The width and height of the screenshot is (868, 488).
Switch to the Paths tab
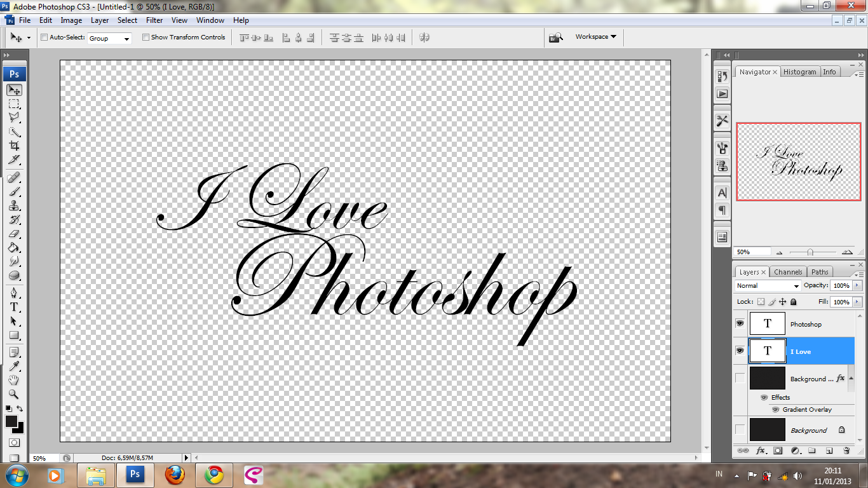coord(820,272)
